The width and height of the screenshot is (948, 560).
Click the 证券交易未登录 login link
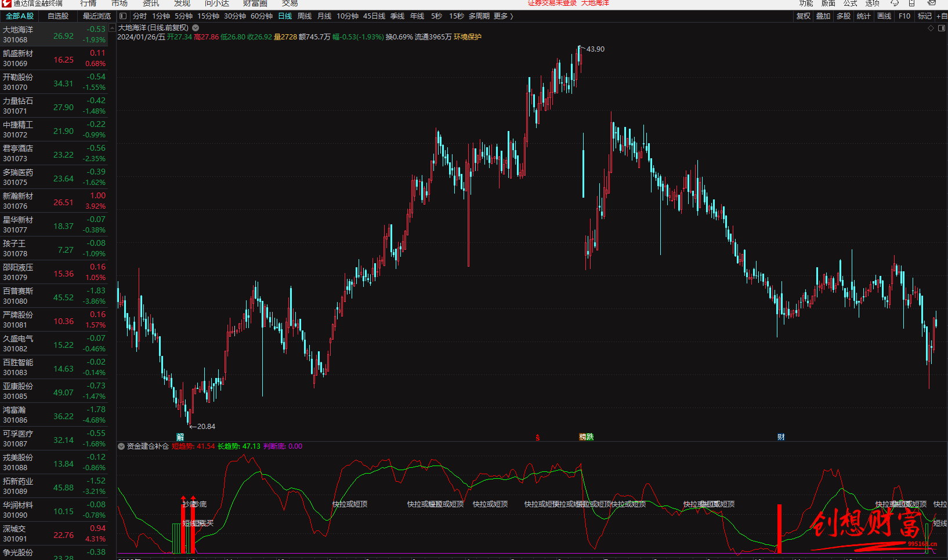pos(552,3)
